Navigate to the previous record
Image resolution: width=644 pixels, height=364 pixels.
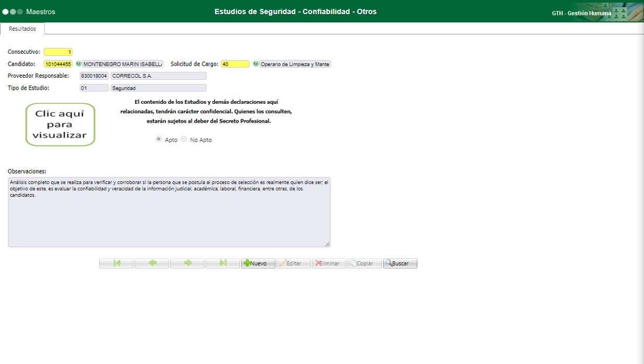[x=151, y=263]
